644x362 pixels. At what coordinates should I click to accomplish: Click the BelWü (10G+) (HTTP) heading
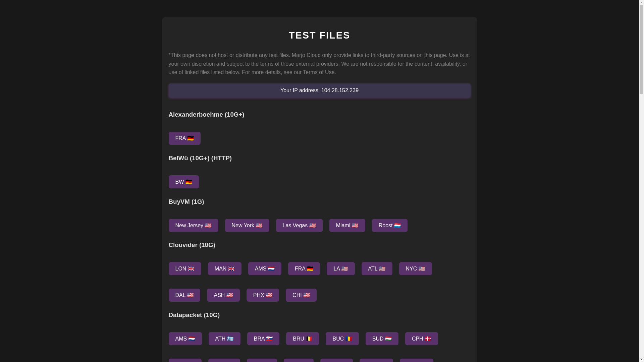click(200, 158)
